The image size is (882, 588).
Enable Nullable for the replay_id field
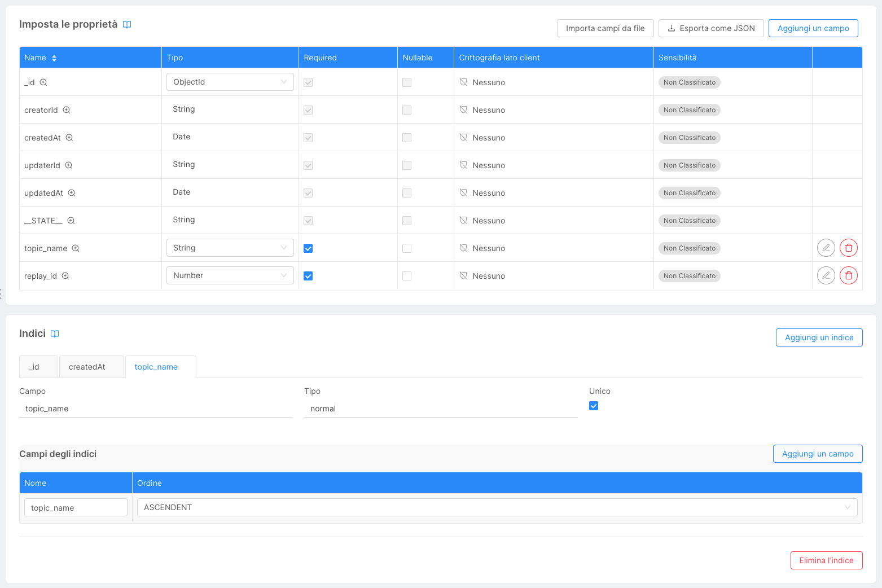click(x=407, y=275)
